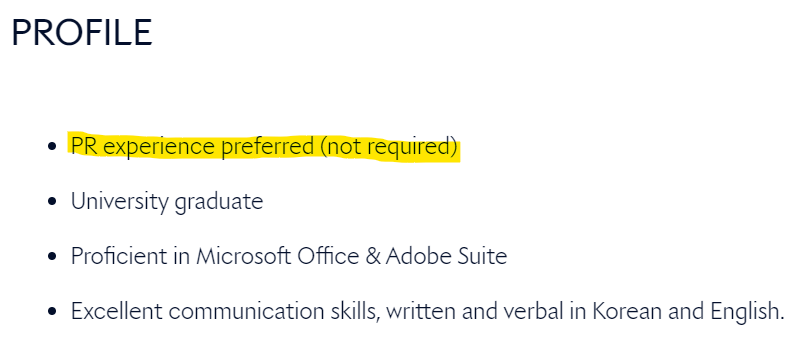The height and width of the screenshot is (362, 812).
Task: Click the word 'University'
Action: pyautogui.click(x=120, y=202)
